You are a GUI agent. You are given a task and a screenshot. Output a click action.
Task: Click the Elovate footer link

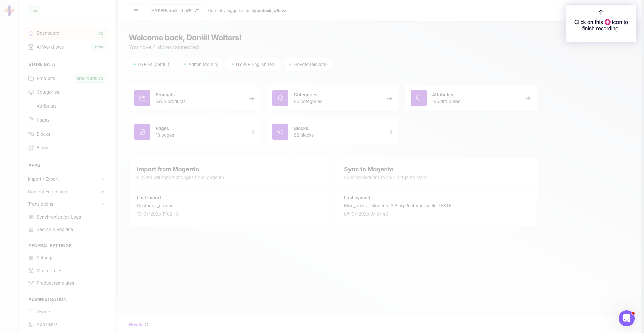click(136, 325)
